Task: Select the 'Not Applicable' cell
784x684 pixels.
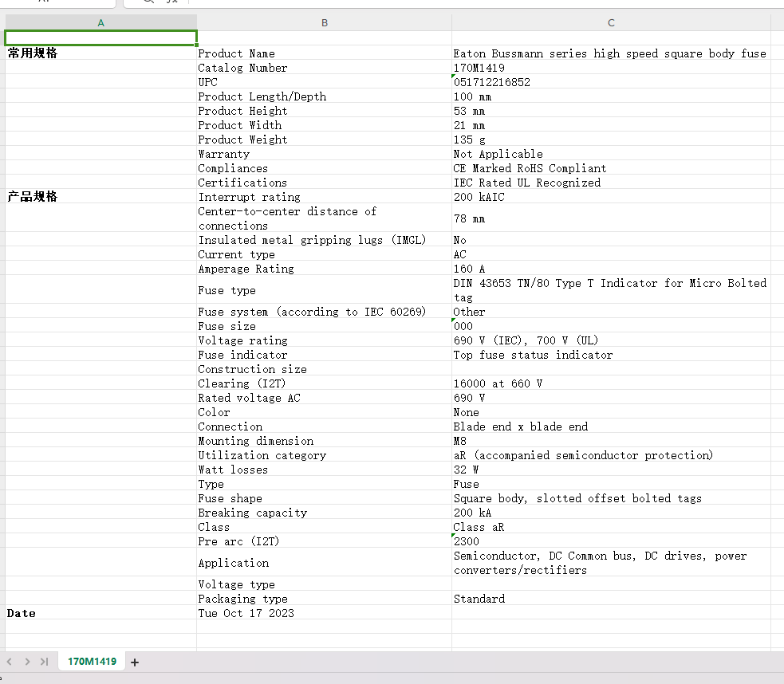Action: 611,153
